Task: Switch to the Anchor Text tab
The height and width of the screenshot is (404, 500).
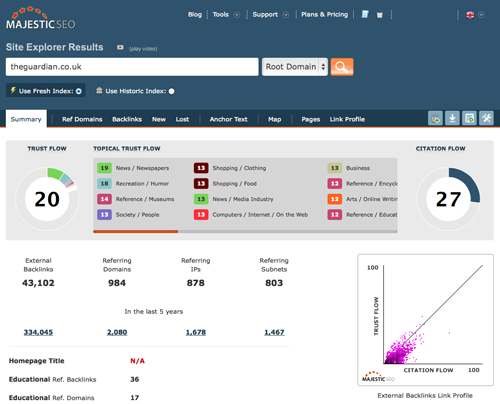Action: 229,119
